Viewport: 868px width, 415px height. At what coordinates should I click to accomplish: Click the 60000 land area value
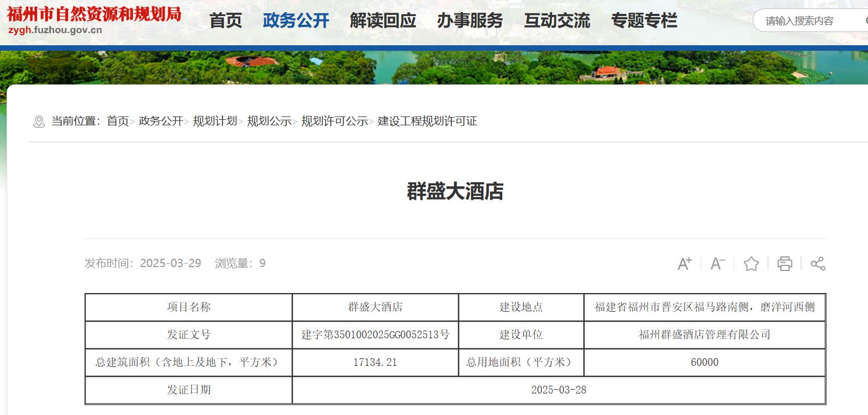[x=704, y=363]
